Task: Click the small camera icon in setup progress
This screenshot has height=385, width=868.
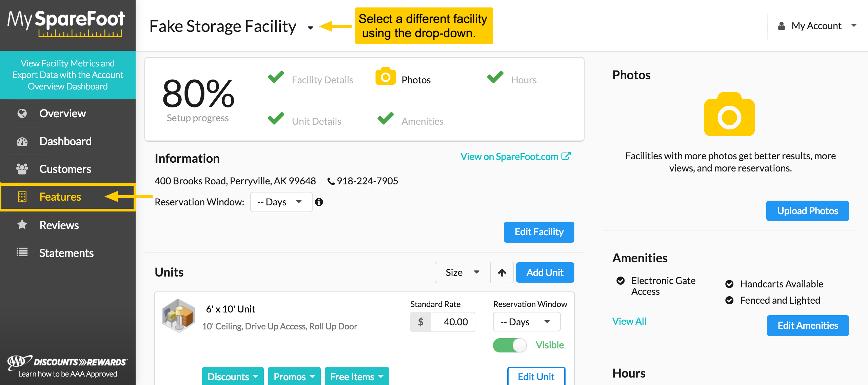Action: (386, 76)
